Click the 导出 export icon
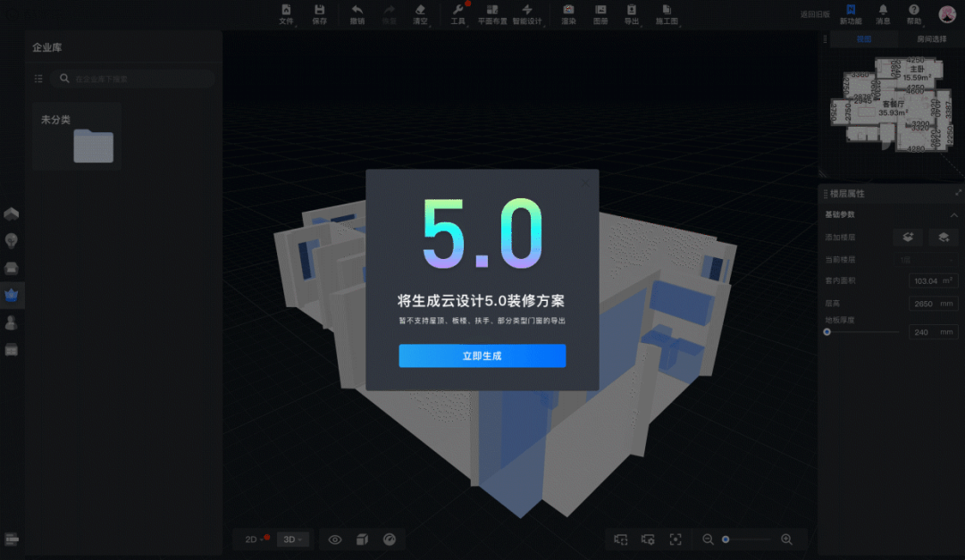 (x=632, y=14)
